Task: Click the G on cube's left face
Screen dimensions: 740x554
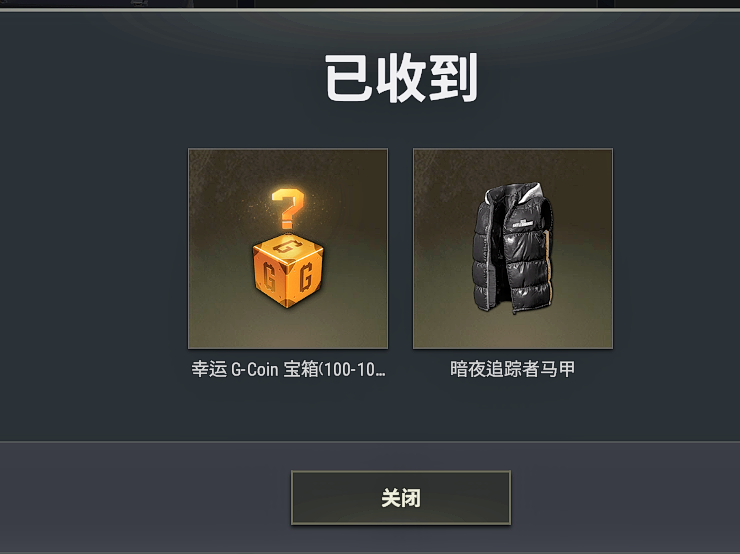Action: click(268, 277)
